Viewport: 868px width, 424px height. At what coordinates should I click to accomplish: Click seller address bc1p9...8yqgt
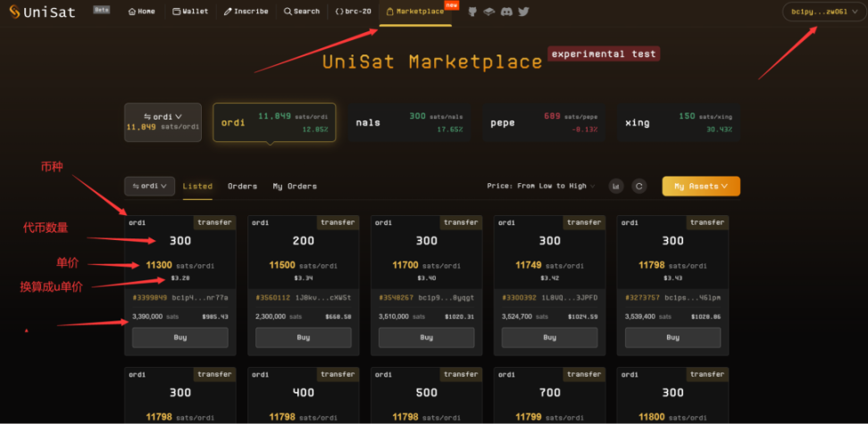click(445, 298)
